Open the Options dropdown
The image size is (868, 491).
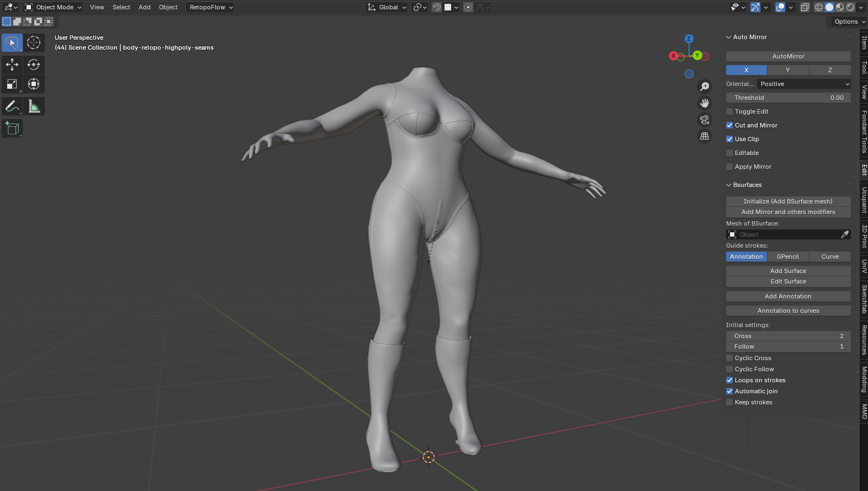(849, 22)
